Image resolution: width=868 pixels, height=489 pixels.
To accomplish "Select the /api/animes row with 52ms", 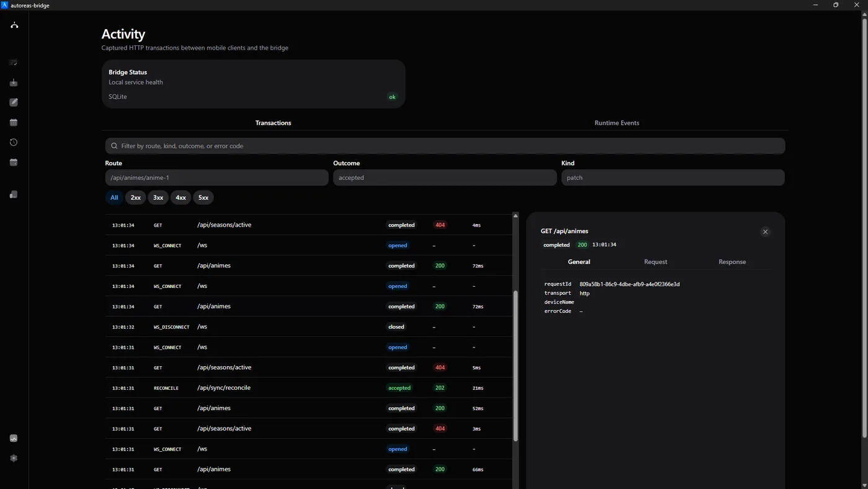I will [x=308, y=408].
